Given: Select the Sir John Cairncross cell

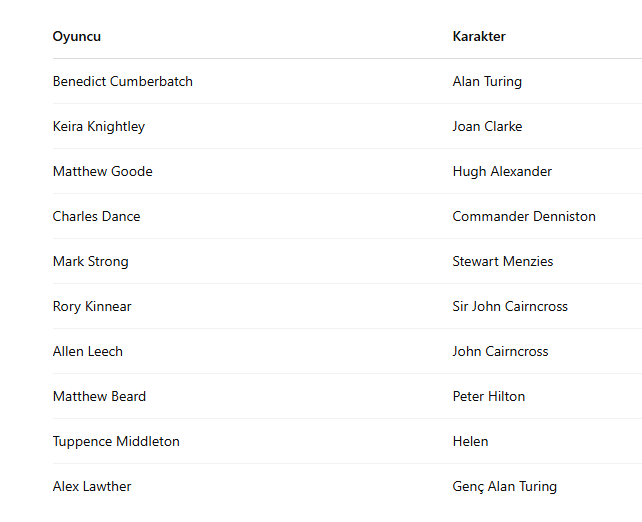Looking at the screenshot, I should click(x=510, y=307).
